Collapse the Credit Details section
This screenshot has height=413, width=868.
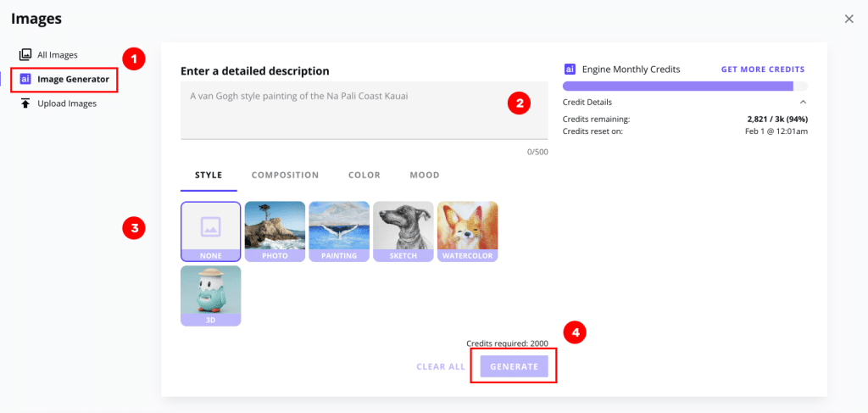coord(803,103)
